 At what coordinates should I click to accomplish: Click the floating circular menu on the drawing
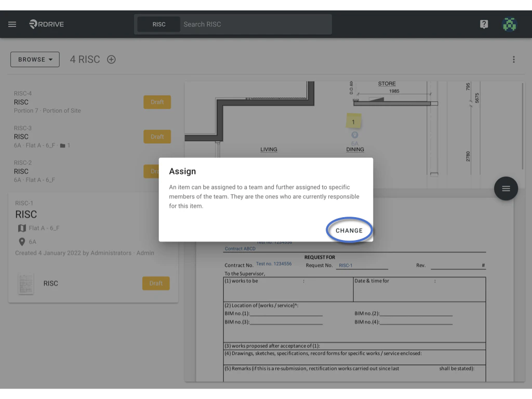[506, 189]
